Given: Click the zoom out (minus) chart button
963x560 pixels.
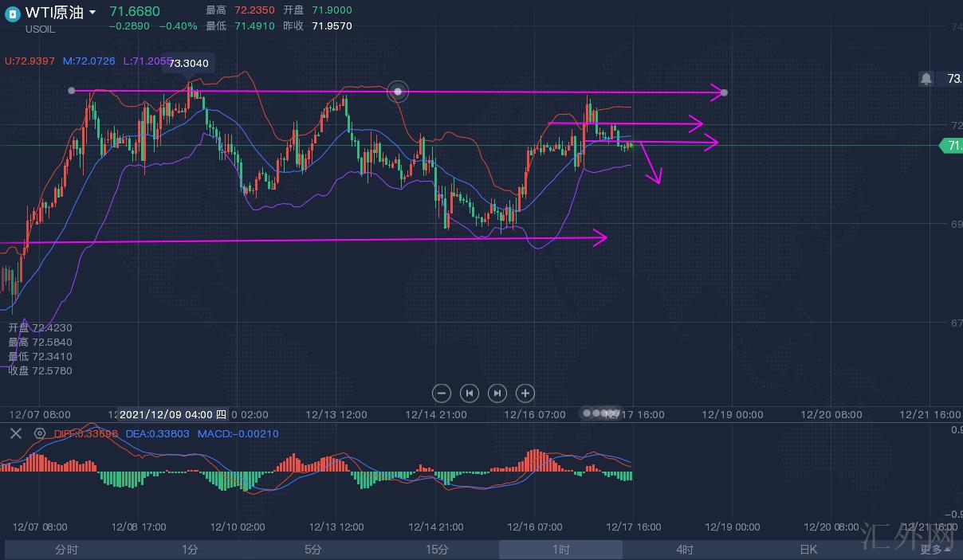Looking at the screenshot, I should (x=442, y=393).
